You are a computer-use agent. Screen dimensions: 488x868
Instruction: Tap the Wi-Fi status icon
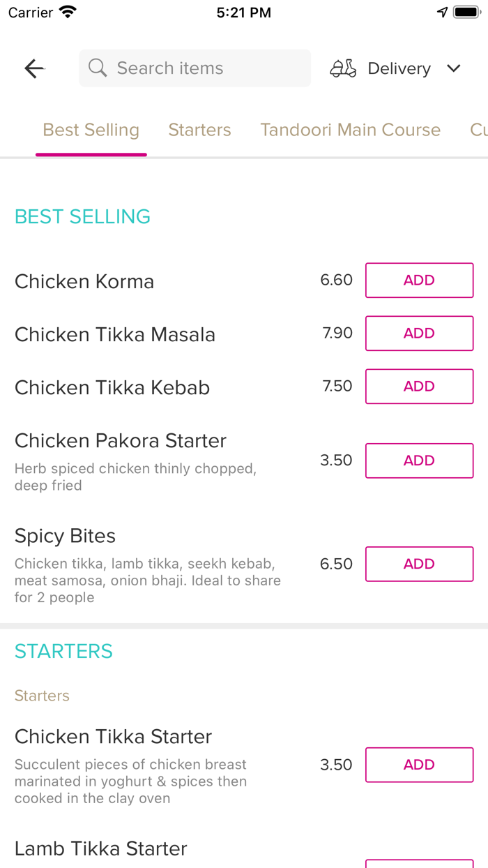[x=68, y=13]
